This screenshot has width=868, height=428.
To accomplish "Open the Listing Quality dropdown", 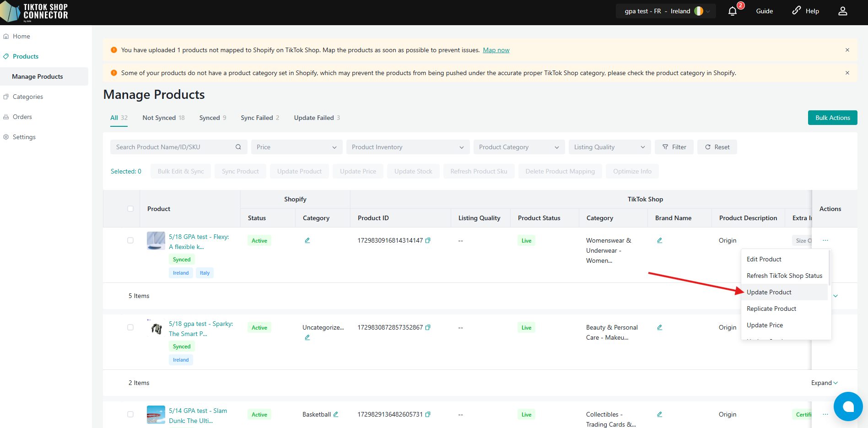I will (609, 147).
